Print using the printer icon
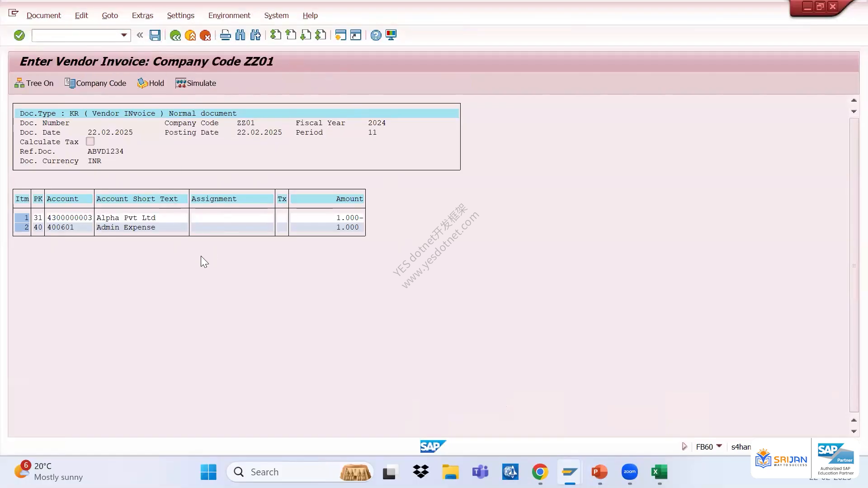 tap(225, 35)
